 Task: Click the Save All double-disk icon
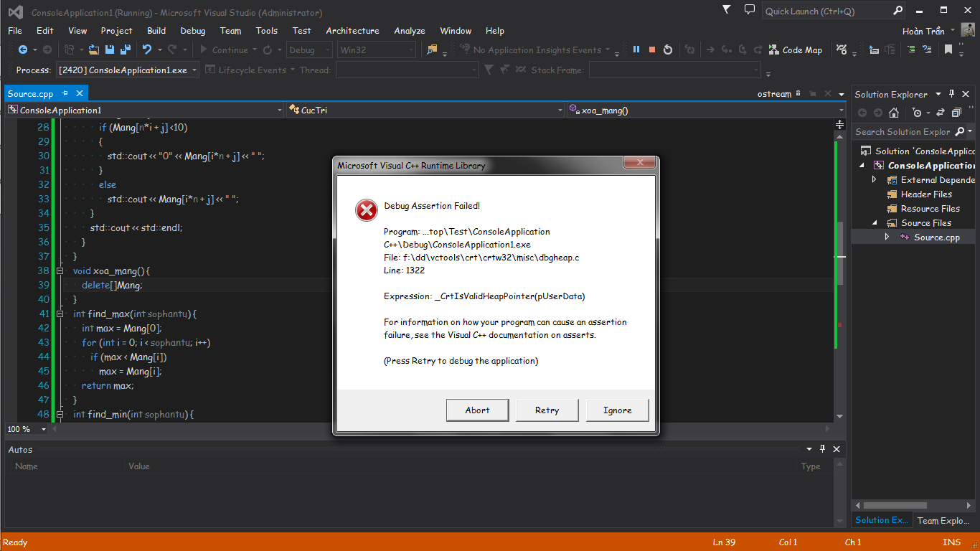126,50
